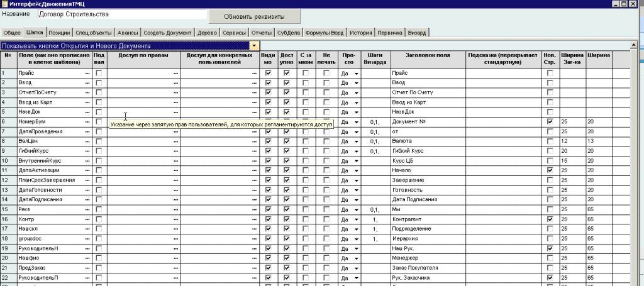Uncheck Видимо for the Рекв row
This screenshot has height=286, width=644.
(268, 210)
